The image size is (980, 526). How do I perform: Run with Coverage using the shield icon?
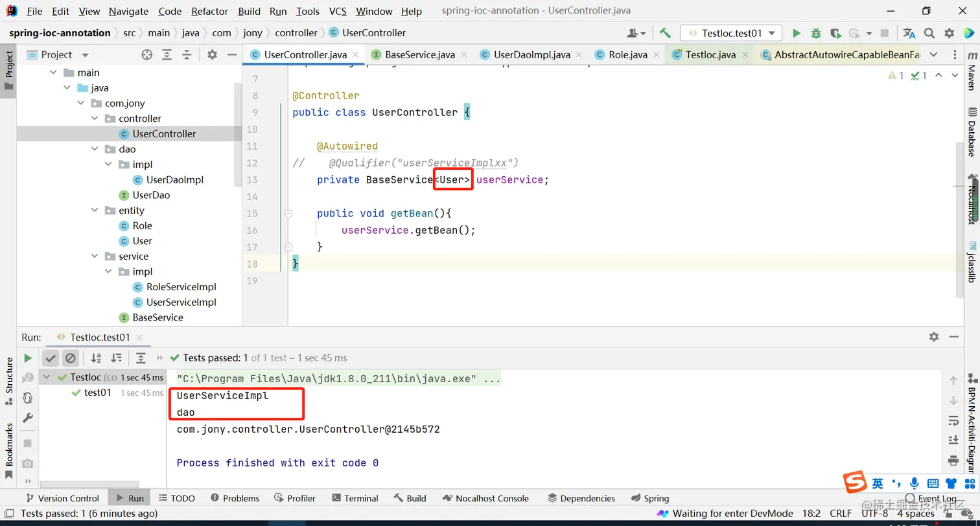(835, 33)
